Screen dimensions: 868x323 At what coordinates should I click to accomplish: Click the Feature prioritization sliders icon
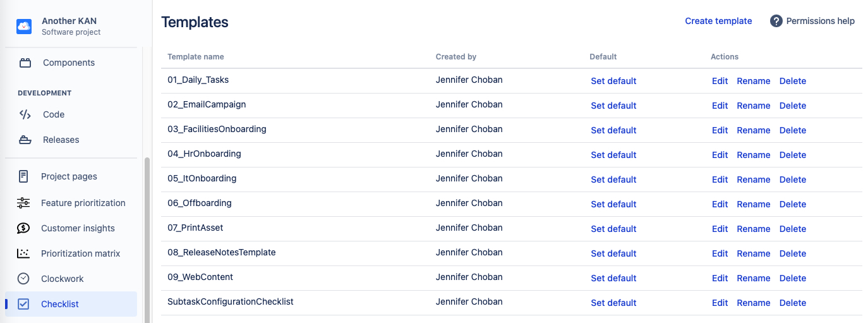click(x=23, y=203)
